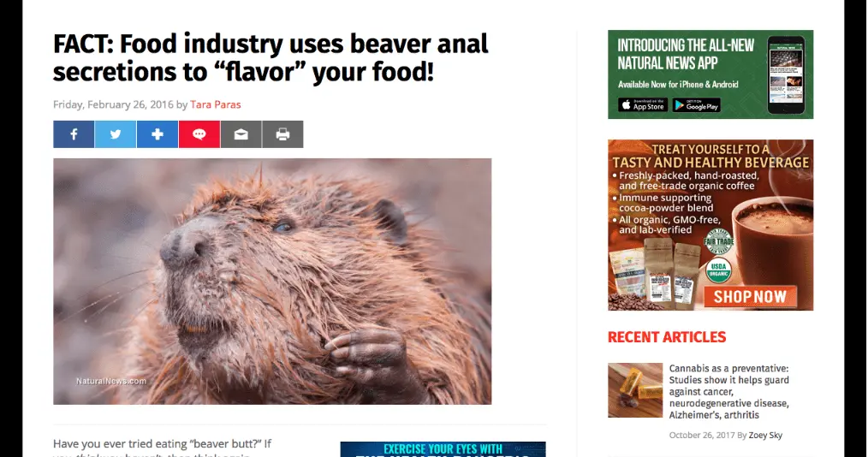This screenshot has width=868, height=457.
Task: Open author Tara Paras profile link
Action: coord(216,104)
